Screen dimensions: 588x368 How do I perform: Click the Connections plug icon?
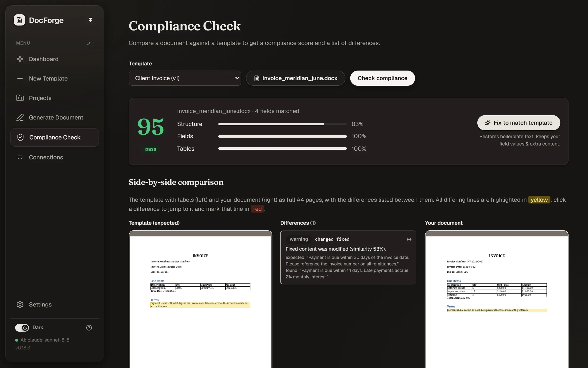[20, 157]
